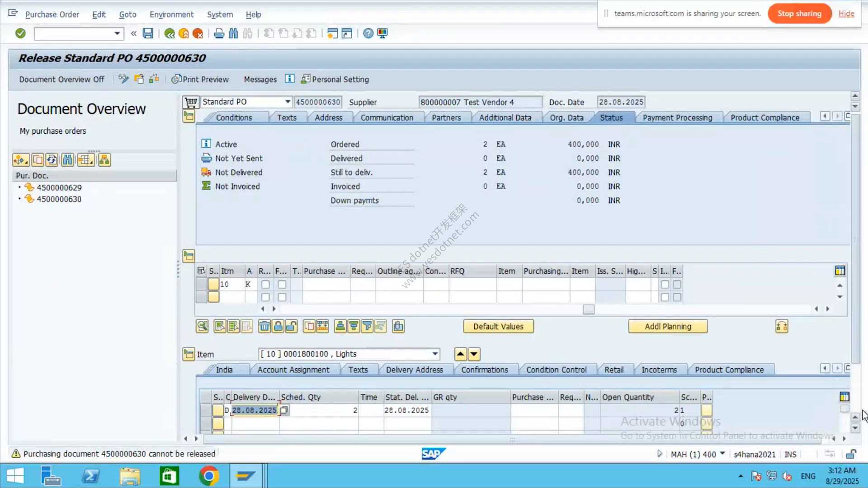
Task: Click the Hide link in the sharing banner
Action: 846,14
